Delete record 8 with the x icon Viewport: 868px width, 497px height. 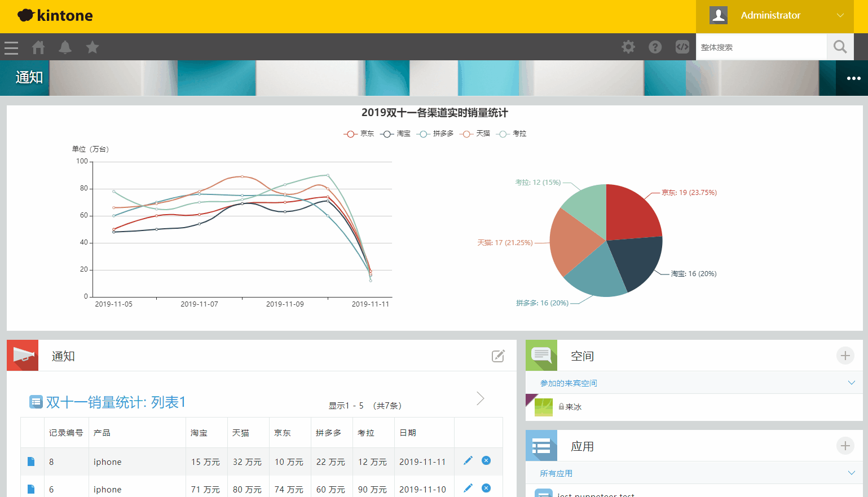point(486,461)
